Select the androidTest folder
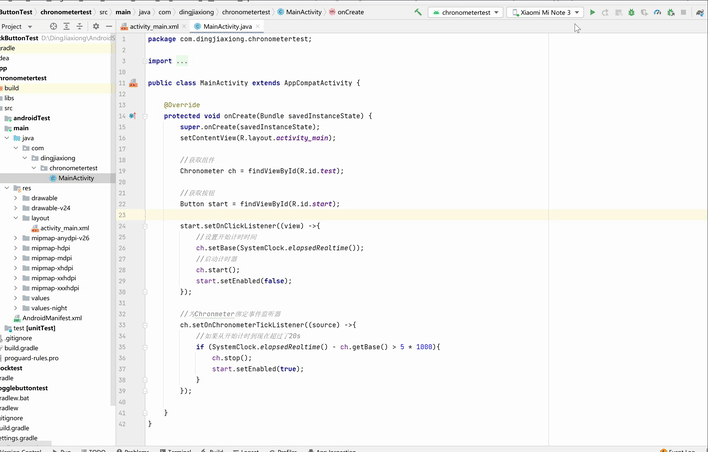This screenshot has width=708, height=452. [32, 118]
